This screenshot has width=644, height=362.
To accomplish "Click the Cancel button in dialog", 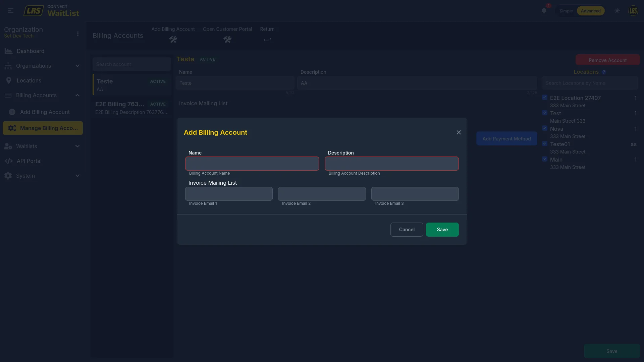I will click(x=407, y=230).
